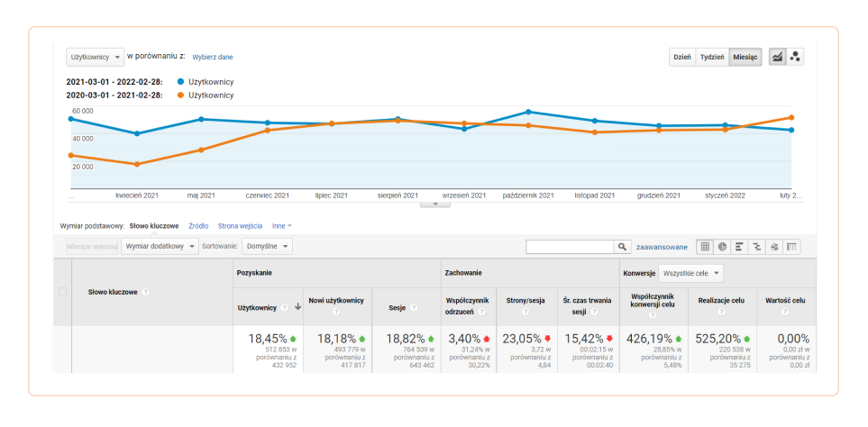Click the czerwiec 2021 axis label
This screenshot has height=427, width=868.
click(x=268, y=195)
